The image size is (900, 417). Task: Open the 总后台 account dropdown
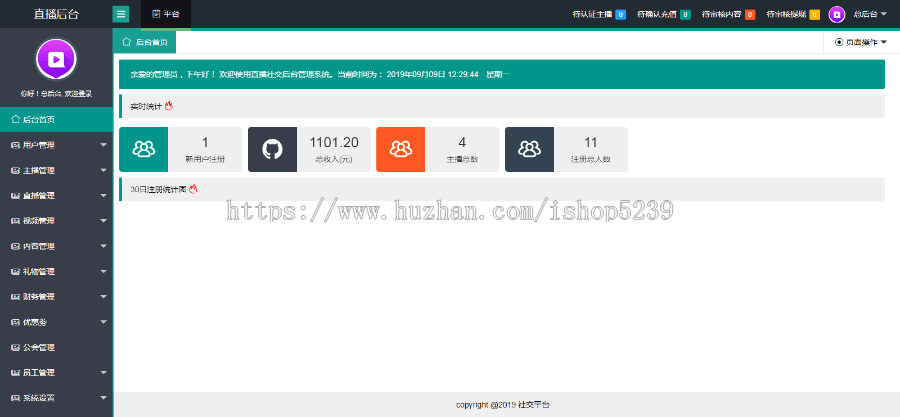click(870, 14)
